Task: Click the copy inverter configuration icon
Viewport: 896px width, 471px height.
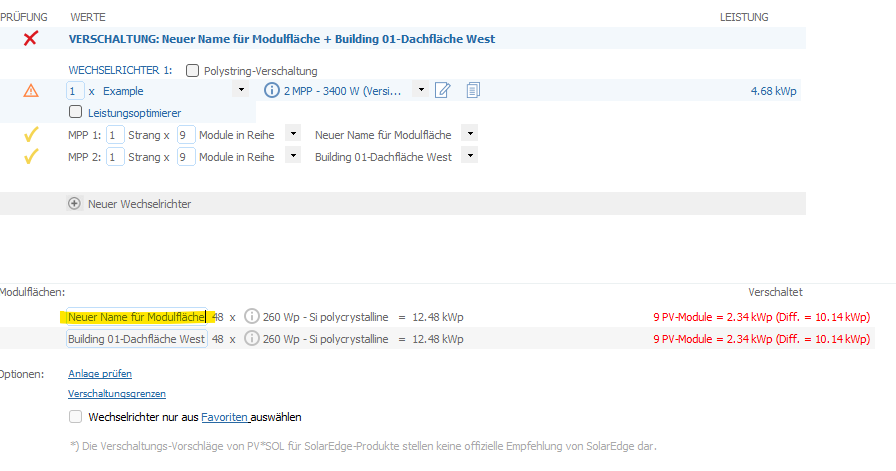Action: (473, 90)
